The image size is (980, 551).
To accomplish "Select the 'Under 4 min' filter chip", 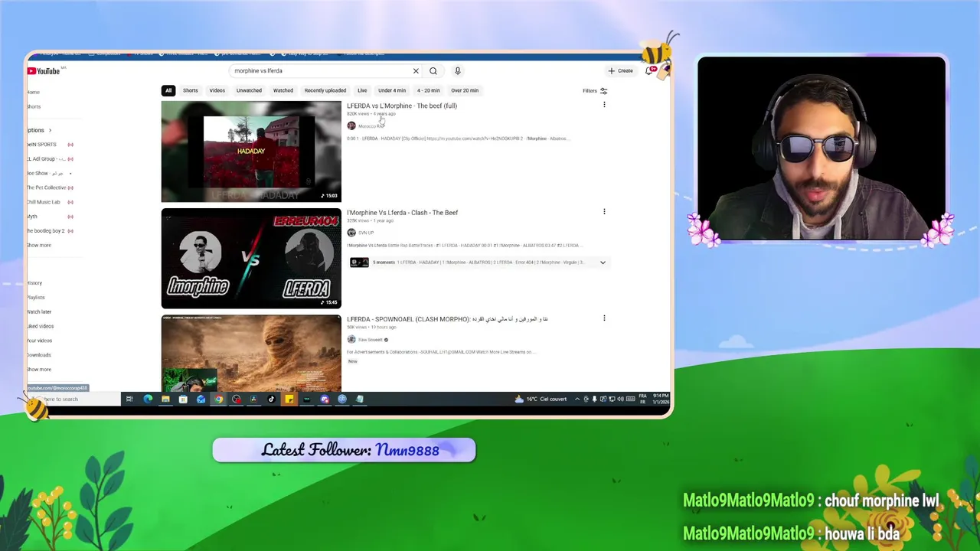I will 392,90.
